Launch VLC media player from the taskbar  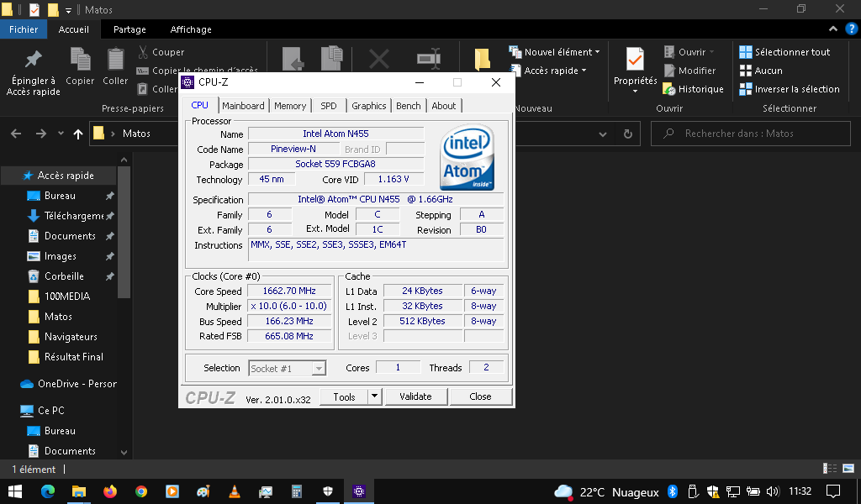(x=234, y=491)
